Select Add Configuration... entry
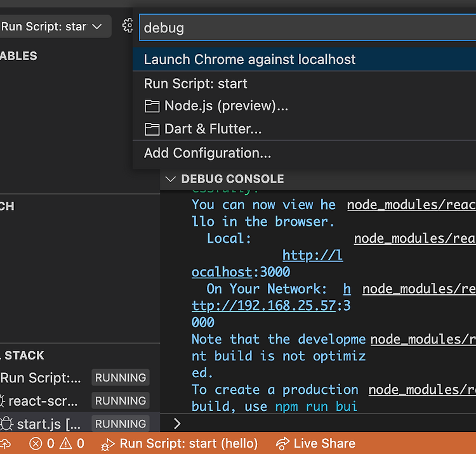This screenshot has height=454, width=476. [x=208, y=153]
